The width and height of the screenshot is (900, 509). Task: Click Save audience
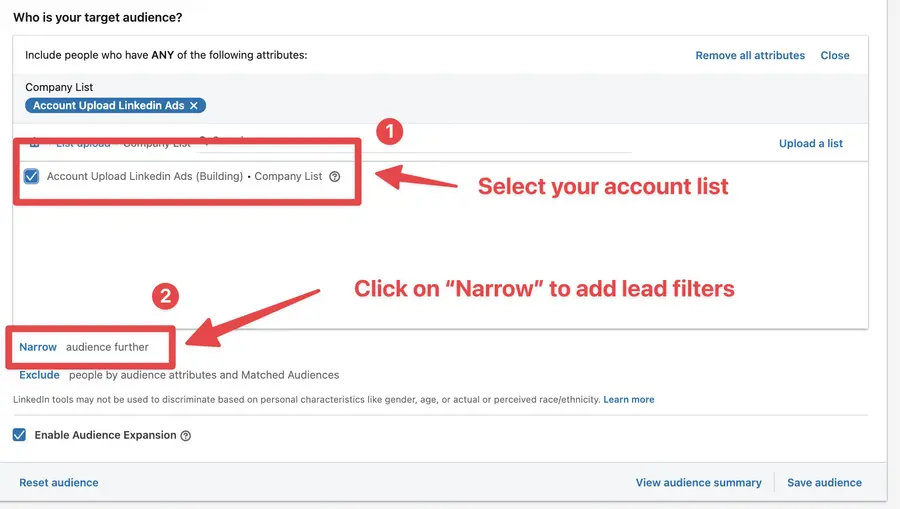click(x=824, y=483)
